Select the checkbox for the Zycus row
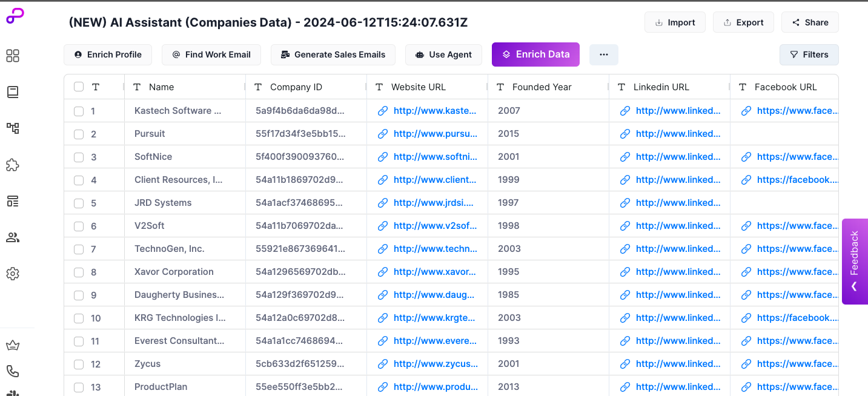This screenshot has height=396, width=868. (x=79, y=364)
